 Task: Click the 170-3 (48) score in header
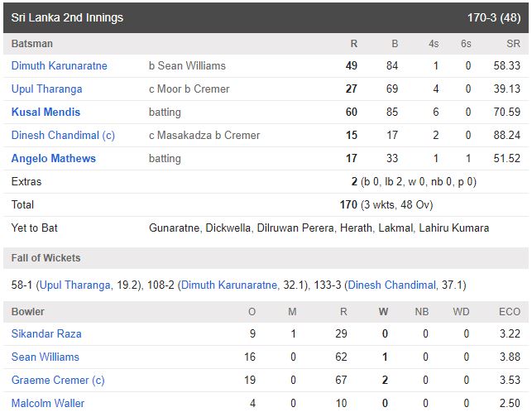(x=494, y=17)
